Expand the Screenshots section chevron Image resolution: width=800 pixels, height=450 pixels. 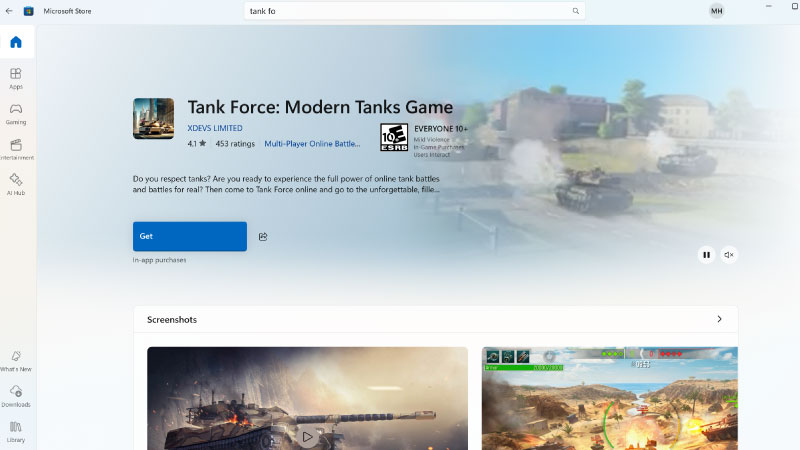tap(719, 319)
